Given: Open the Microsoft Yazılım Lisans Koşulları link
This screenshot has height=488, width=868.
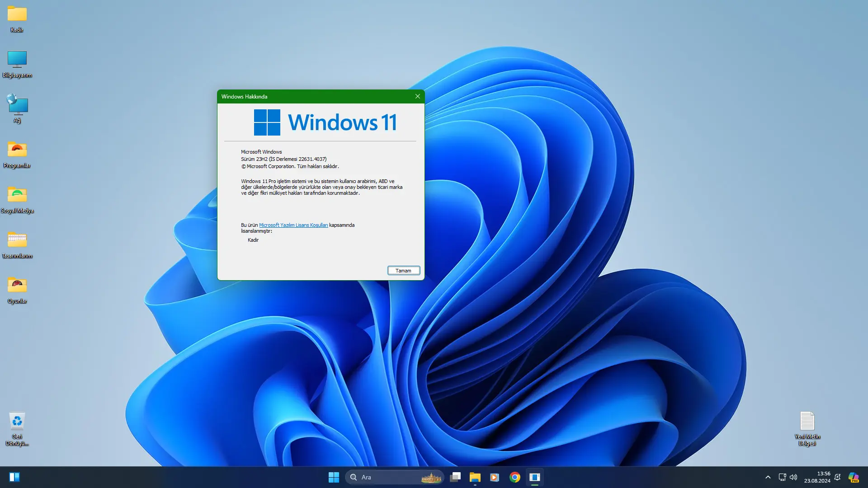Looking at the screenshot, I should [293, 225].
